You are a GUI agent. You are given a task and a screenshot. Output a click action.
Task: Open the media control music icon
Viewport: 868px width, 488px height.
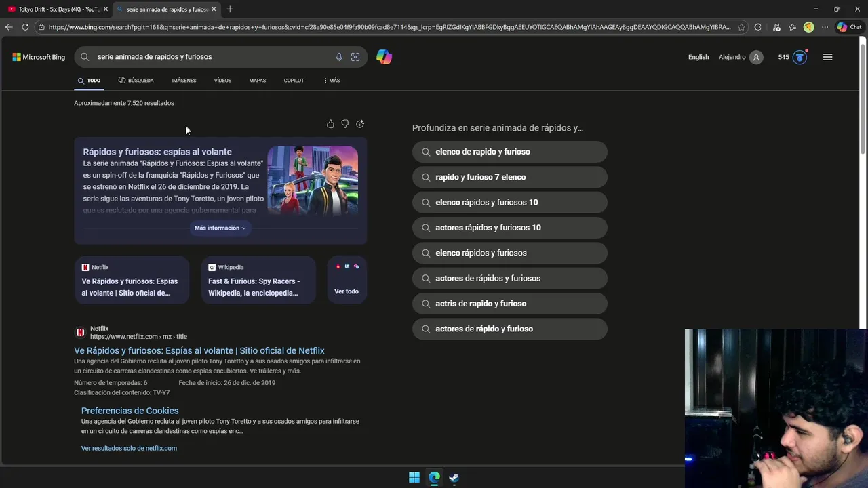tap(776, 27)
